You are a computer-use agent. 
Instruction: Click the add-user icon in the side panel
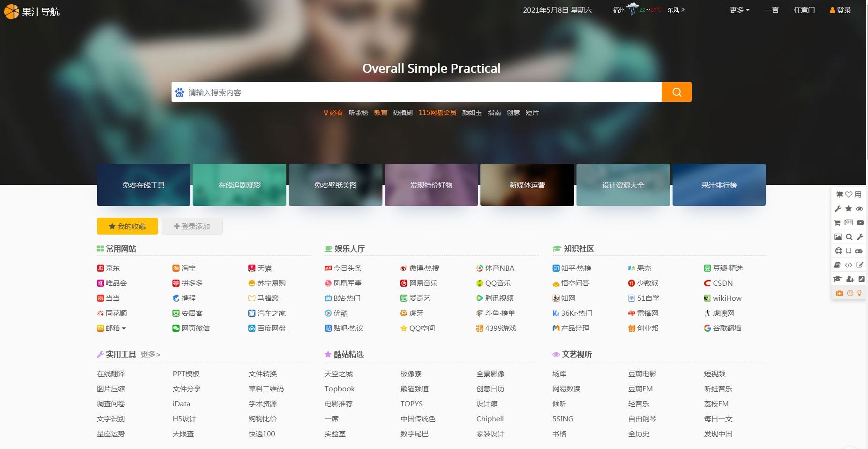click(x=850, y=279)
